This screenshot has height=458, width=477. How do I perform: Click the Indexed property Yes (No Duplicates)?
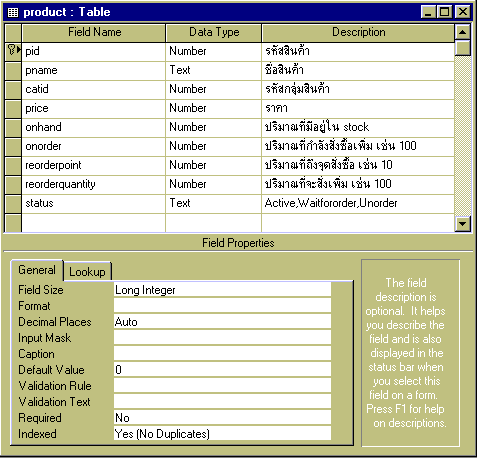(222, 434)
